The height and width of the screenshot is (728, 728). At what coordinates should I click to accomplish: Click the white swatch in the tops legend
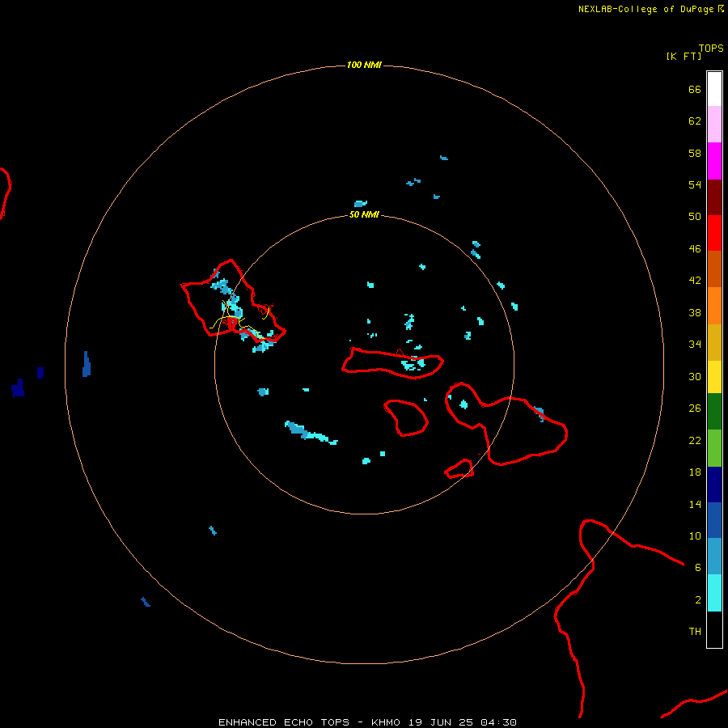[x=714, y=89]
